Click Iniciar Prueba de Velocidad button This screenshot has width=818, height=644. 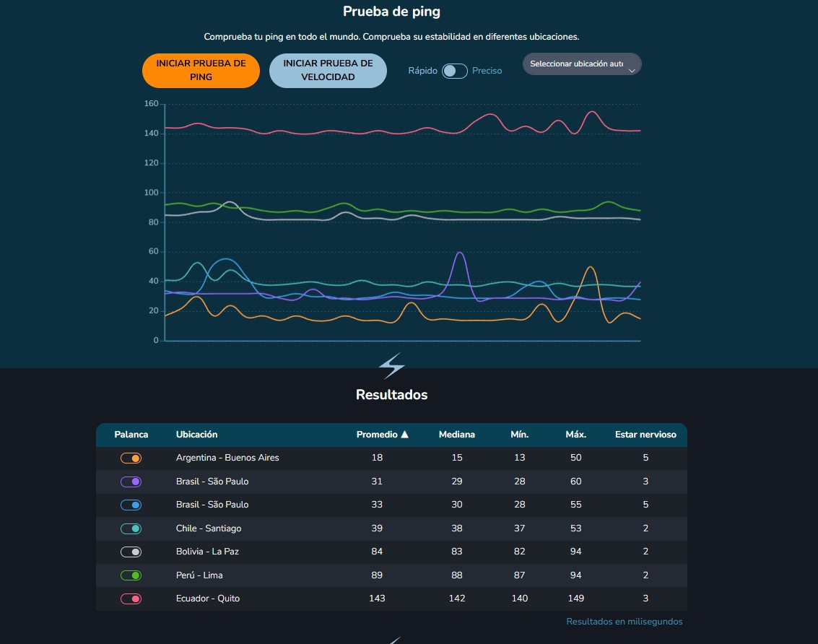click(328, 71)
